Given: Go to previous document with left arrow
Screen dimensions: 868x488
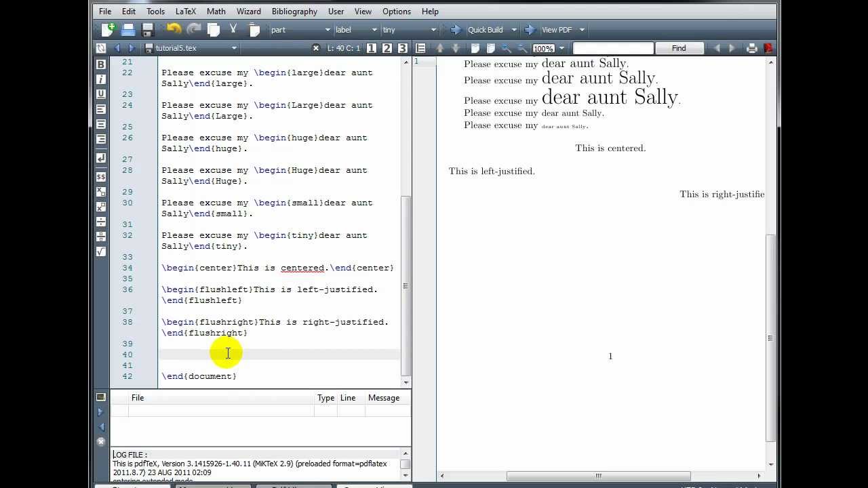Looking at the screenshot, I should 117,48.
